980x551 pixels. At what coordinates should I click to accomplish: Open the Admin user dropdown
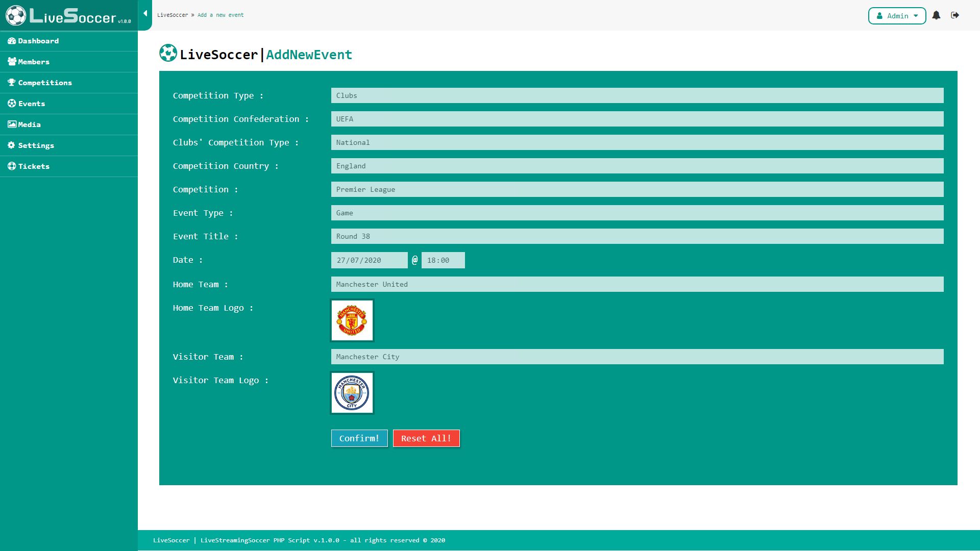click(897, 16)
